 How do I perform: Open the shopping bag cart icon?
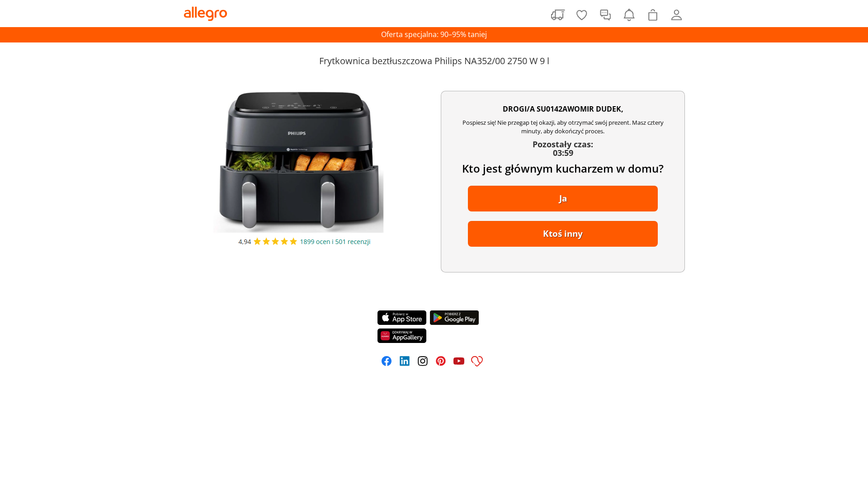coord(653,15)
